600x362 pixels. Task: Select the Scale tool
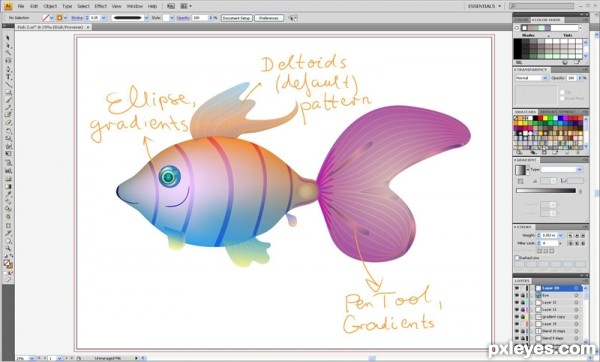pos(8,139)
